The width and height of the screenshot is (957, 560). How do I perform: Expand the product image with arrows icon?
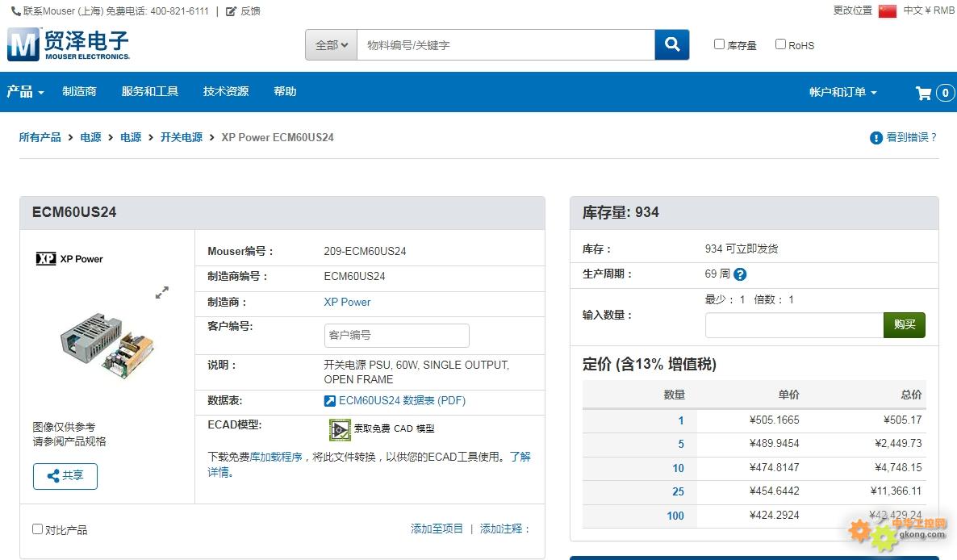click(161, 292)
